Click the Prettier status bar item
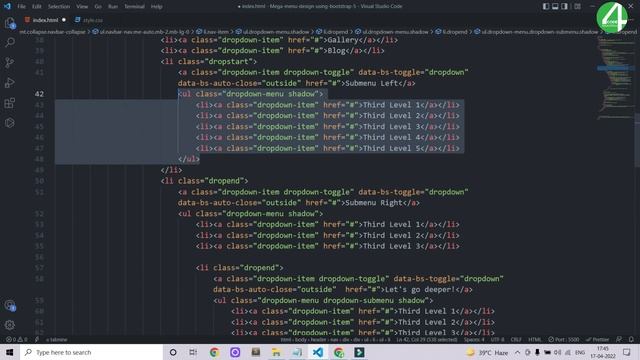The image size is (640, 360). tap(598, 340)
